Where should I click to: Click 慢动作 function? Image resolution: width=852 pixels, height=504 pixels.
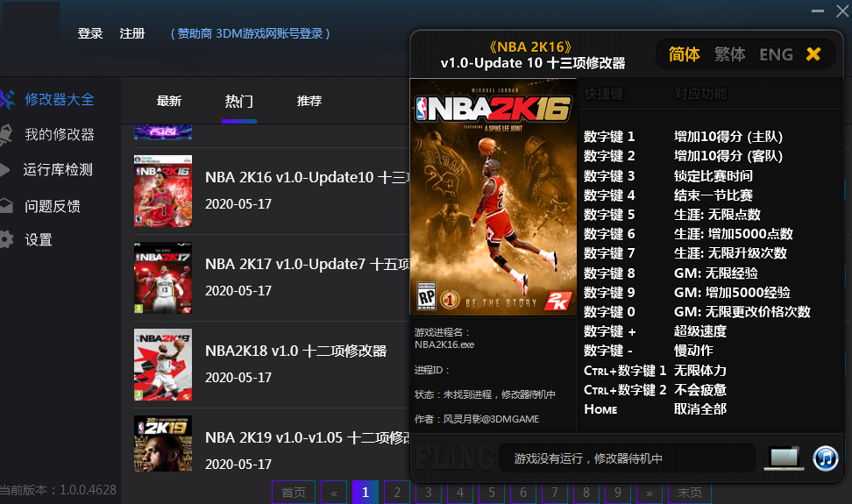point(693,351)
